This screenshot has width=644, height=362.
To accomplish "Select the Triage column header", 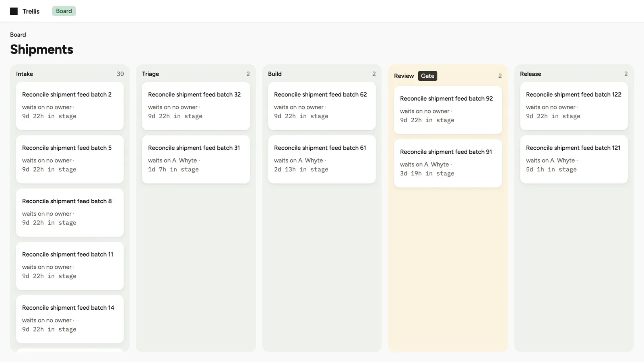I will pos(151,74).
